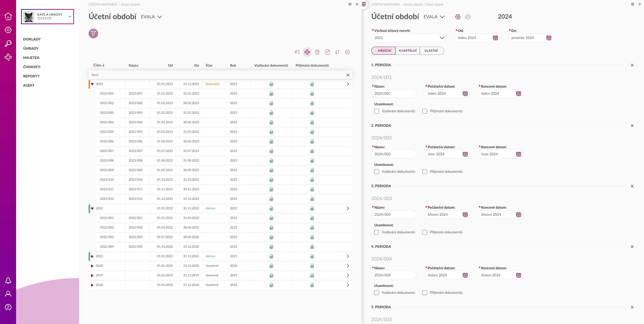Image resolution: width=644 pixels, height=324 pixels.
Task: Check Vydávání dokumentů for period 1
Action: [377, 111]
